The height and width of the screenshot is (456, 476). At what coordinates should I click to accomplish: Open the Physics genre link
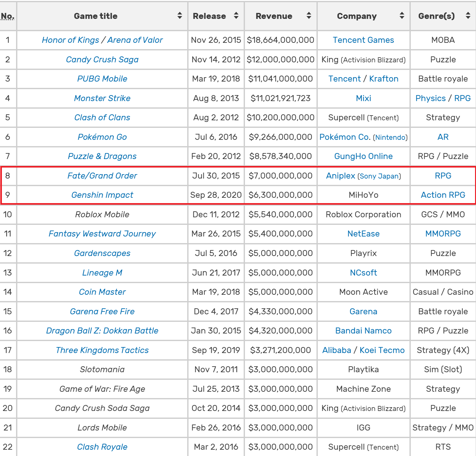pos(431,98)
